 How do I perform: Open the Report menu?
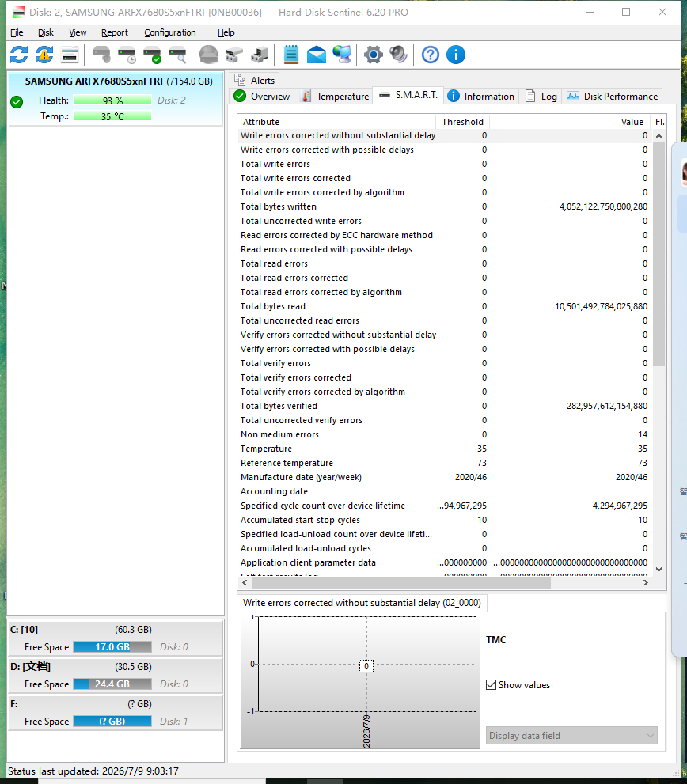click(115, 32)
